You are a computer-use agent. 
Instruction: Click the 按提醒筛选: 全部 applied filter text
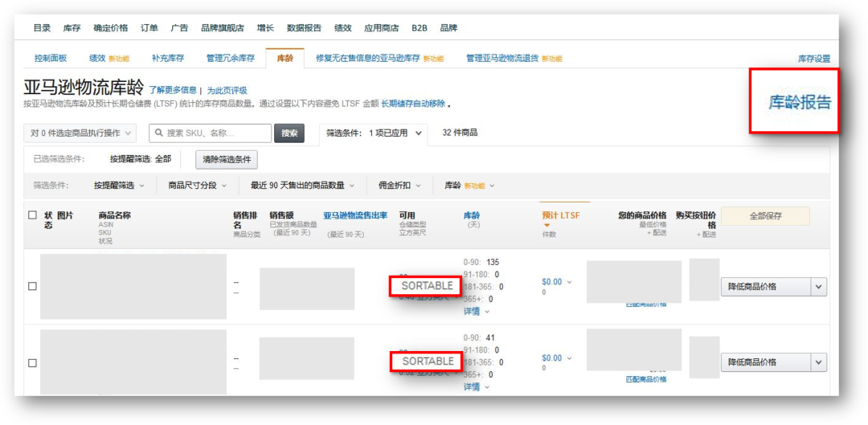click(141, 159)
